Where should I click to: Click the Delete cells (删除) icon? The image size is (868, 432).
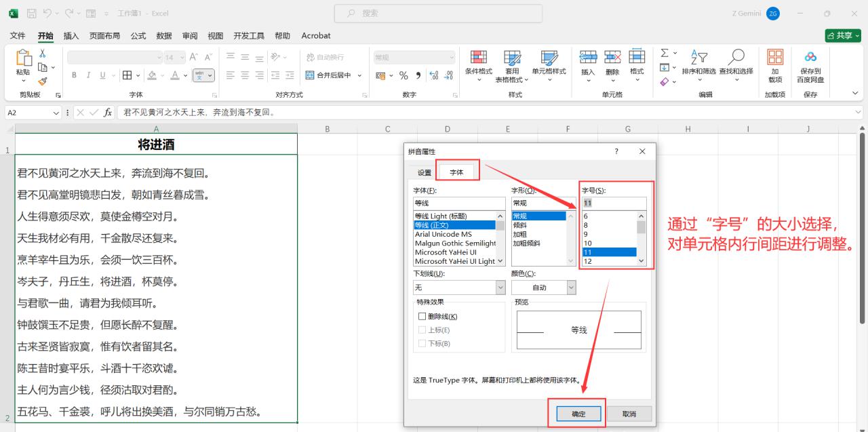612,58
